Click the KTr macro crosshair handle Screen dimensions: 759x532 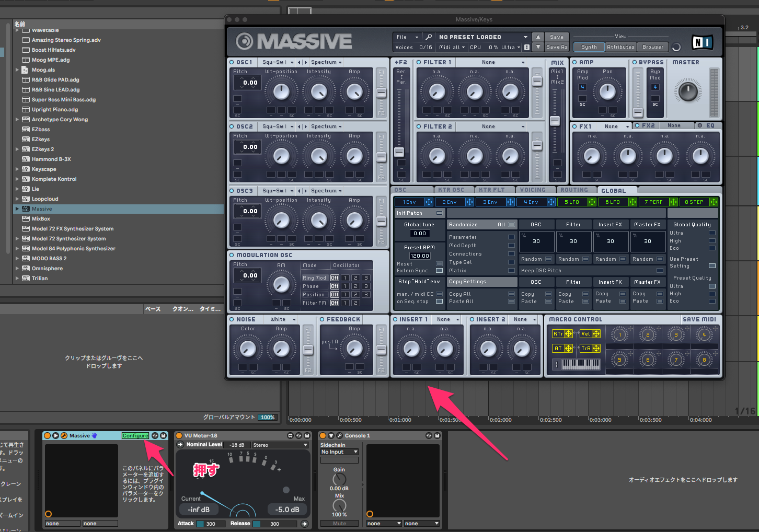coord(568,334)
